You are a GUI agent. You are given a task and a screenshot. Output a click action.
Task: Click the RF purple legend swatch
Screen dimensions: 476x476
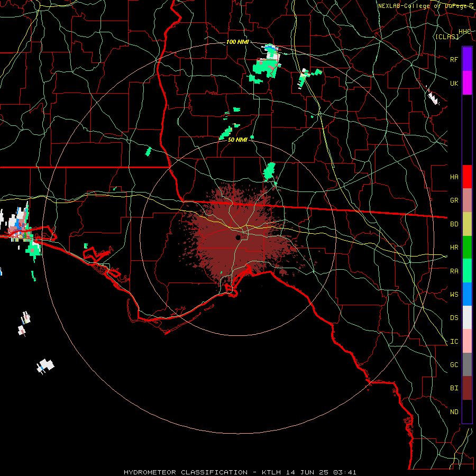click(x=467, y=59)
